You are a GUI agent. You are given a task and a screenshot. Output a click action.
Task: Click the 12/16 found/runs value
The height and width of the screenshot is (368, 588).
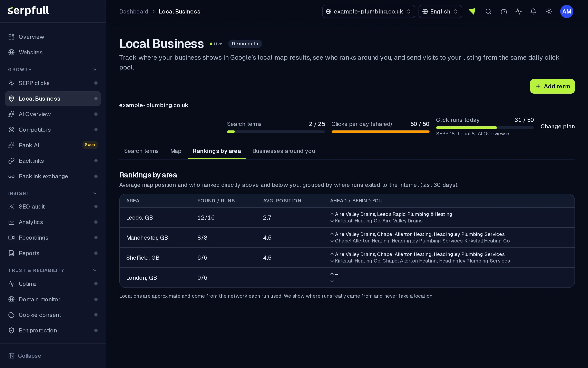pyautogui.click(x=206, y=218)
